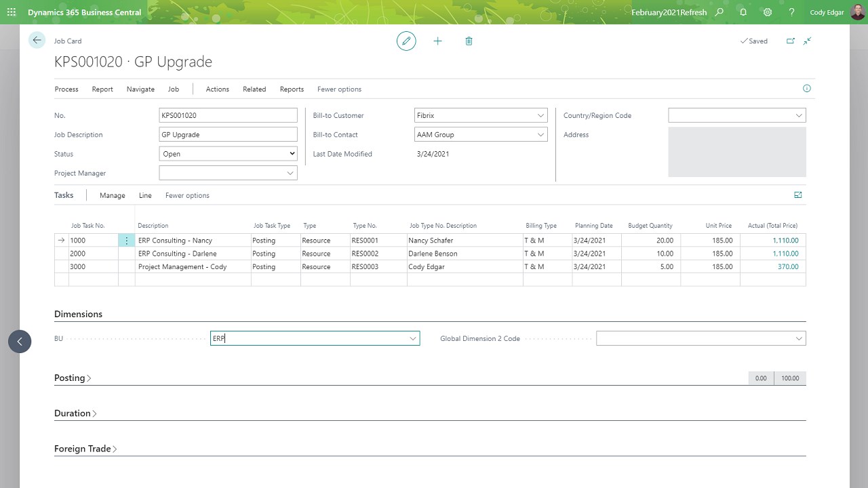Viewport: 868px width, 488px height.
Task: Open the Project Manager dropdown
Action: point(290,174)
